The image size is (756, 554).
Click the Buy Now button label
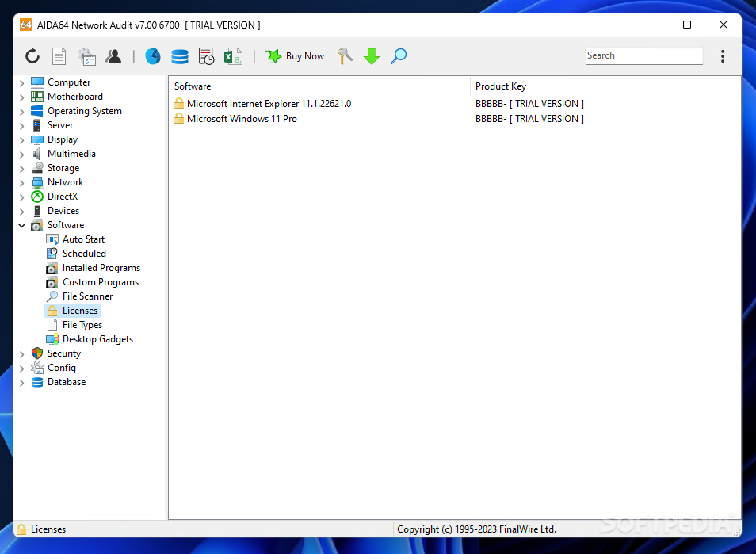click(305, 56)
